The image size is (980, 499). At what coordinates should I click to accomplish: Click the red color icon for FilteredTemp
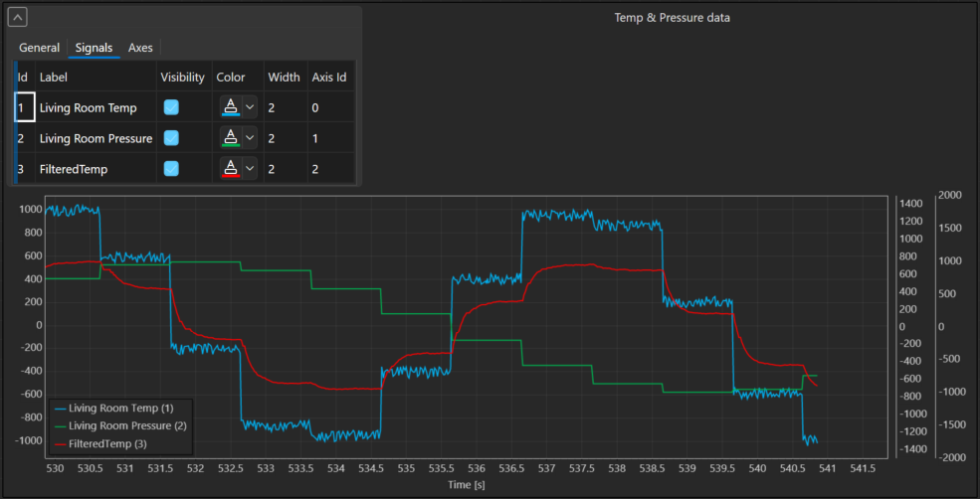click(231, 169)
